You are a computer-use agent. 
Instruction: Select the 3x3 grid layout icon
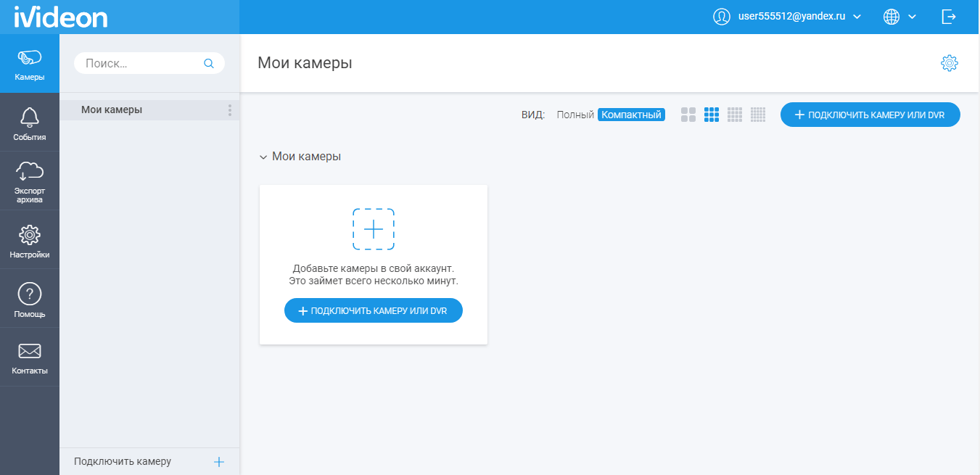click(712, 115)
